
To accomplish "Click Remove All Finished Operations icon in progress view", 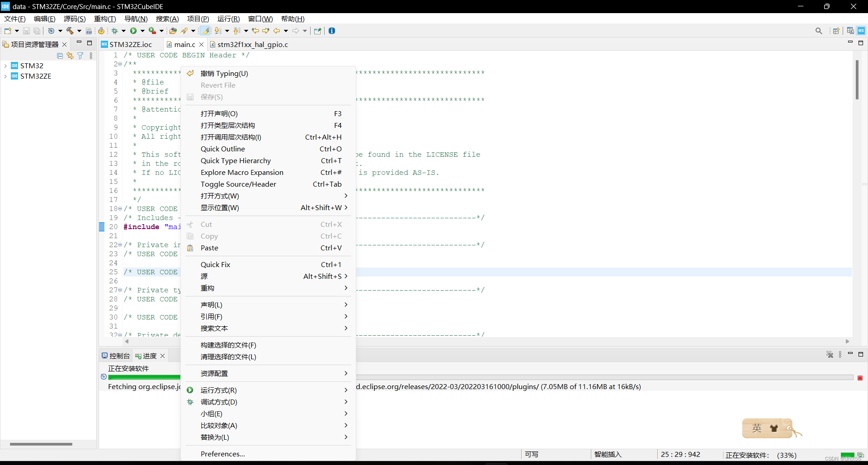I will (830, 355).
